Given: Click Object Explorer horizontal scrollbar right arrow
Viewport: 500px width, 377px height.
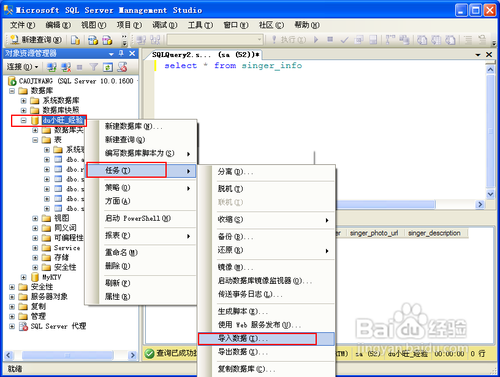Looking at the screenshot, I should click(x=132, y=355).
